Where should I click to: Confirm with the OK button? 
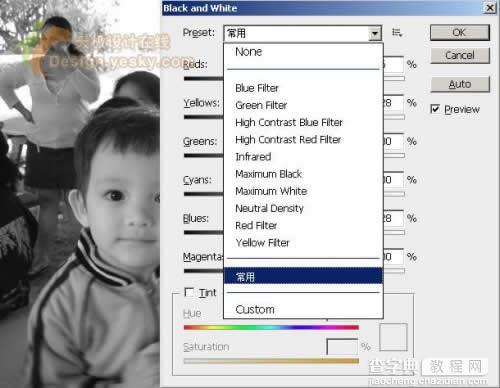click(460, 33)
